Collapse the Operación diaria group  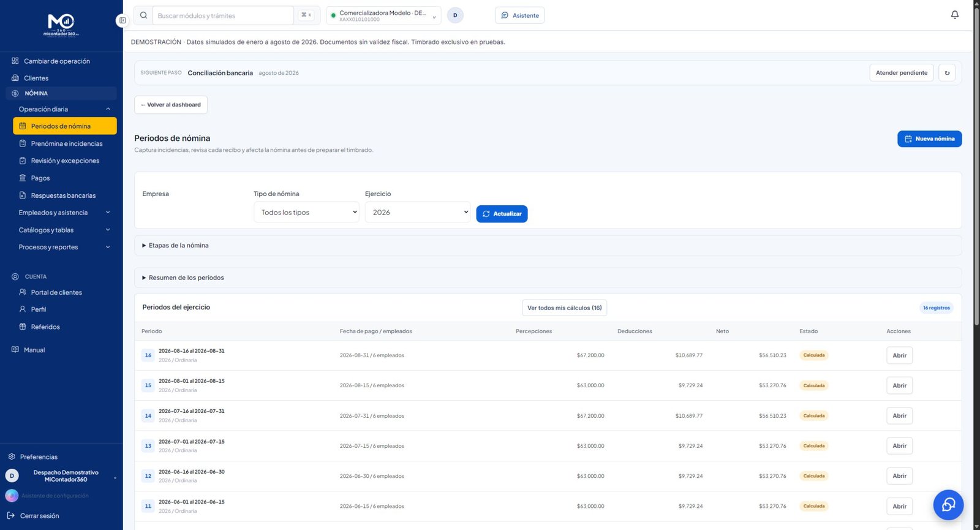64,109
